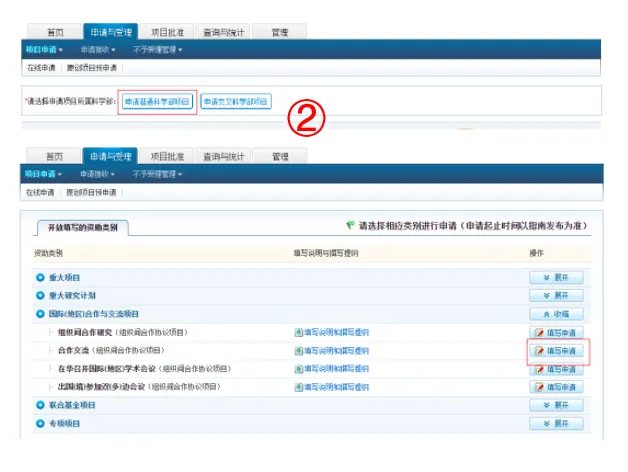Click blue circle icon beside 专项项目
Image resolution: width=628 pixels, height=472 pixels.
coord(40,424)
